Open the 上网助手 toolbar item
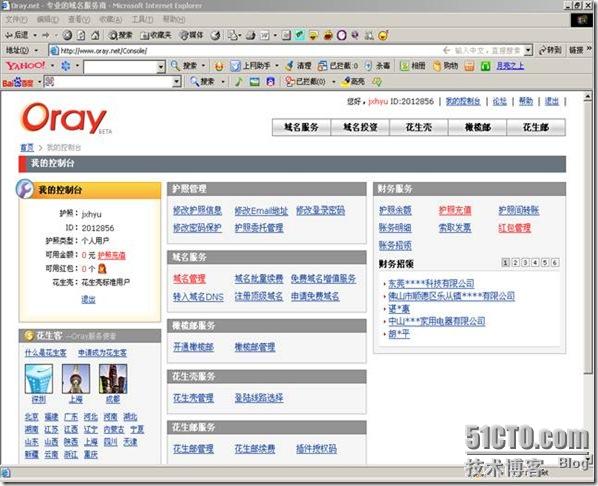Screen dimensions: 598x486 click(251, 66)
